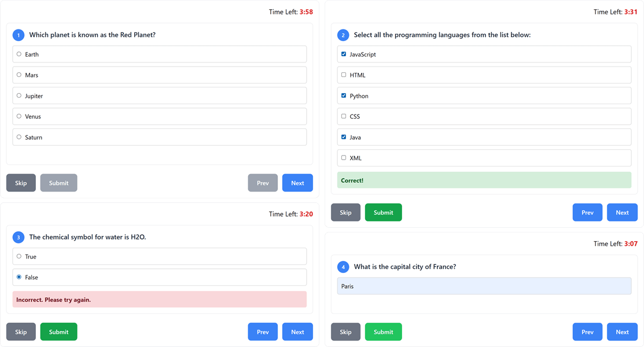644x347 pixels.
Task: Go to Next from question 1
Action: click(x=297, y=183)
